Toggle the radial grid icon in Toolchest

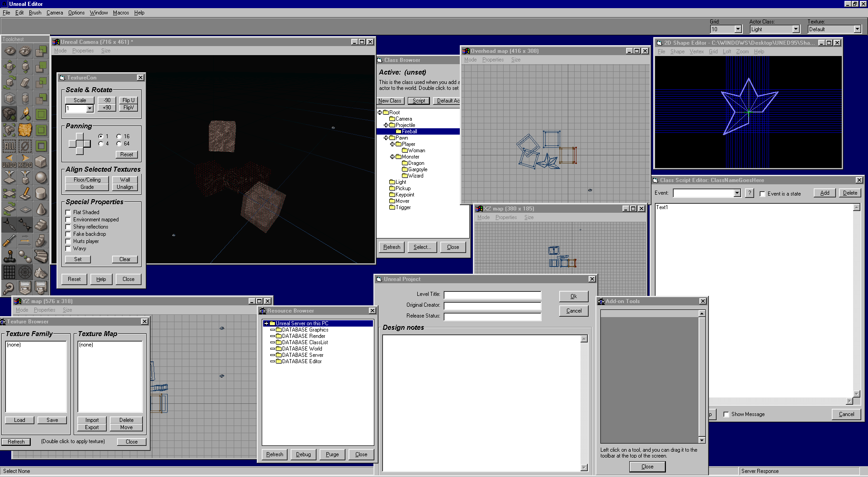coord(25,272)
